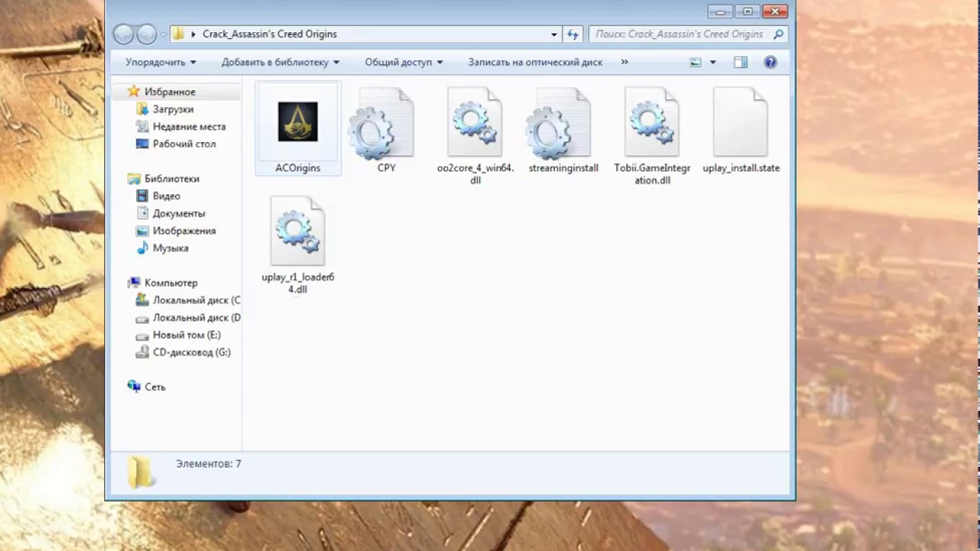Click the Crack_Assassin's Creed Origins address path
This screenshot has width=980, height=551.
click(269, 34)
